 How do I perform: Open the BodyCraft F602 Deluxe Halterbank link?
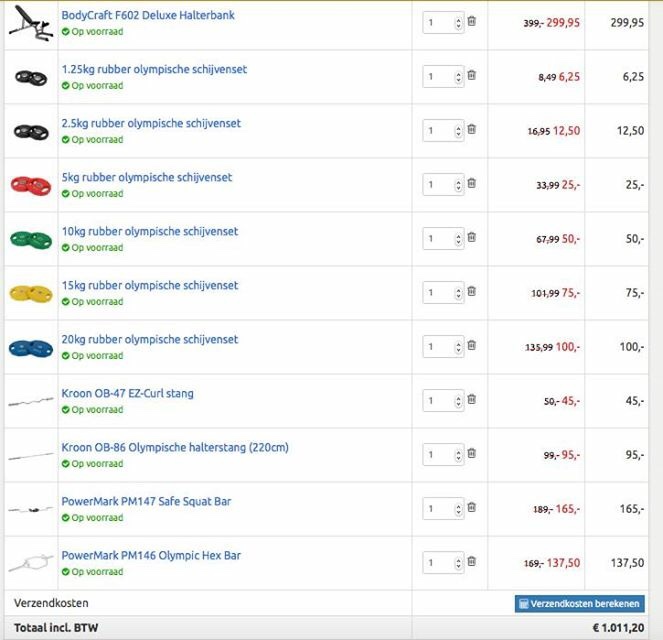coord(148,15)
